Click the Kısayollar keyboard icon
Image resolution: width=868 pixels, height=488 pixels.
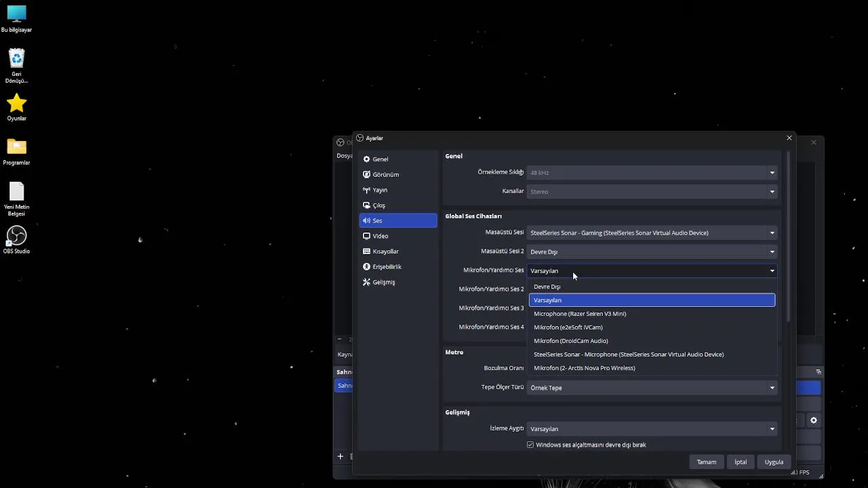coord(367,251)
